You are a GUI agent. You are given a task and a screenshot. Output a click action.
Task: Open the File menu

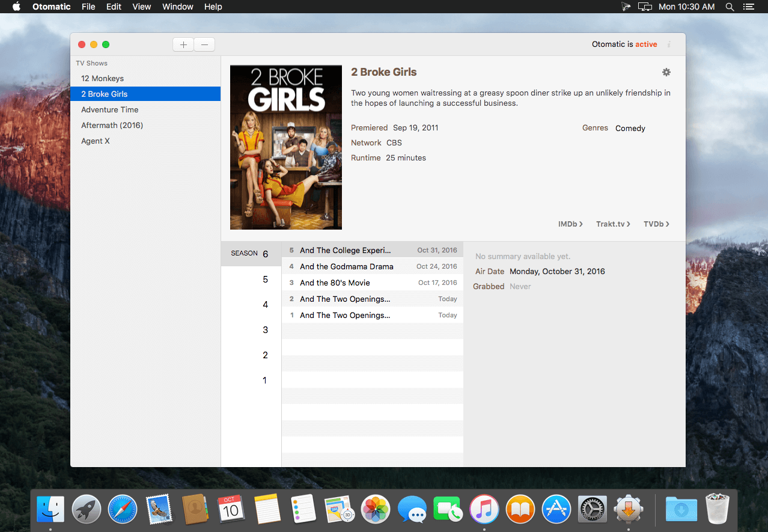[x=88, y=7]
